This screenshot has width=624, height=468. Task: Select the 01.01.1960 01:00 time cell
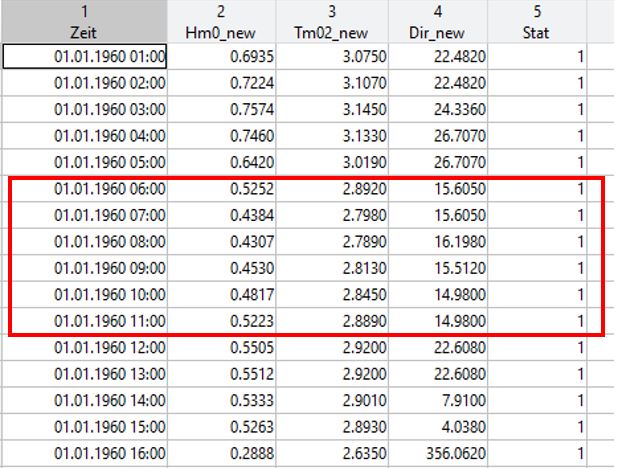86,58
